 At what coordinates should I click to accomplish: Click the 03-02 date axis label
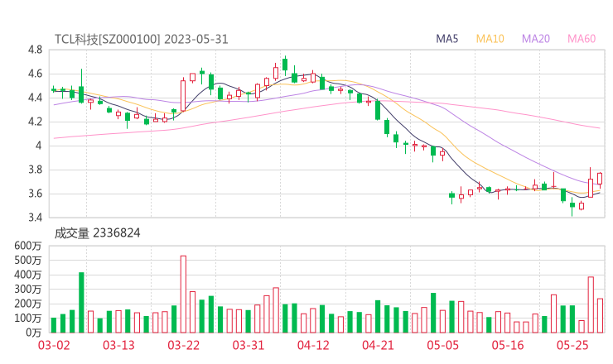(54, 345)
